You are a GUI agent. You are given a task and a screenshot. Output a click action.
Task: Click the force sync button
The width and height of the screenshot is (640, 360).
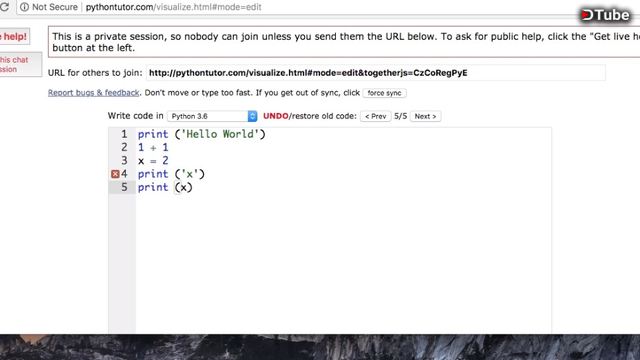tap(384, 93)
